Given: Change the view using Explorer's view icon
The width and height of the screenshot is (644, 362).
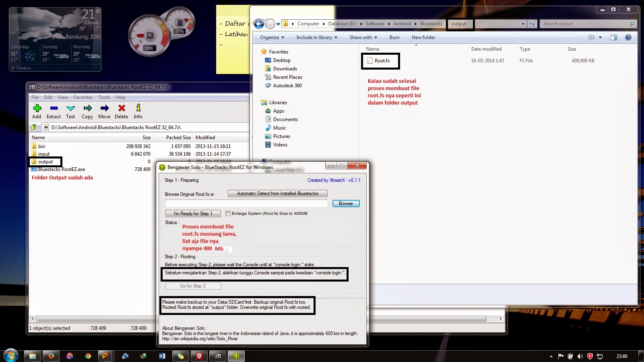Looking at the screenshot, I should point(591,37).
